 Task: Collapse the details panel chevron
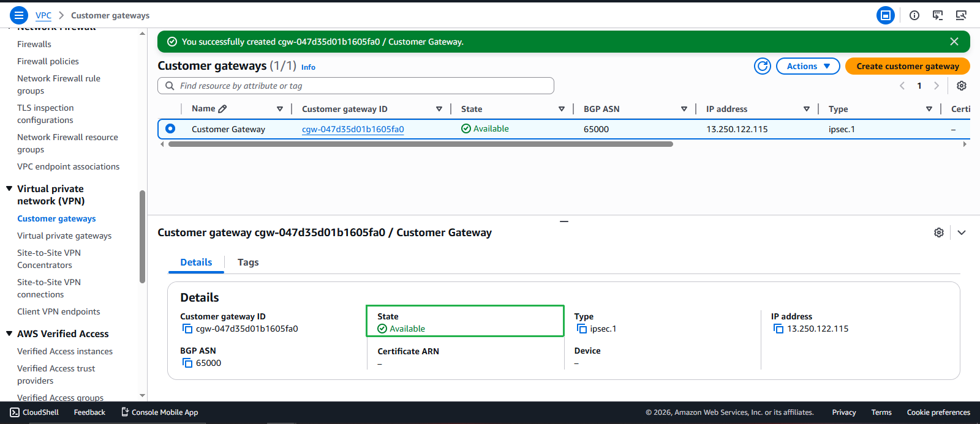click(x=962, y=232)
